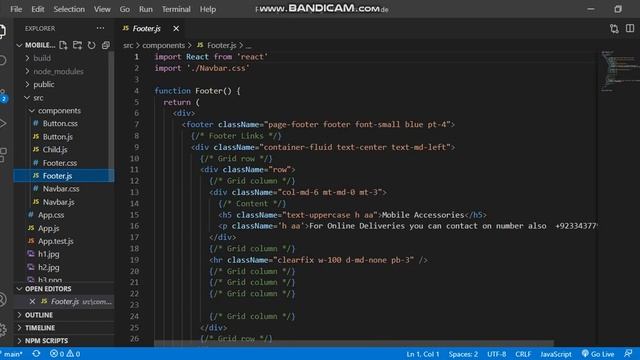Open the Source Control view with badge 2
This screenshot has width=640, height=360.
(3, 96)
